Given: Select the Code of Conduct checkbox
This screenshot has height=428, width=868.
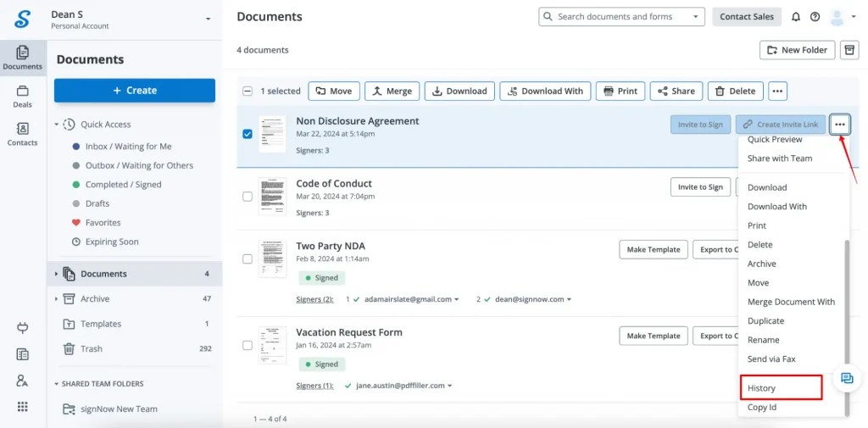Looking at the screenshot, I should (248, 197).
